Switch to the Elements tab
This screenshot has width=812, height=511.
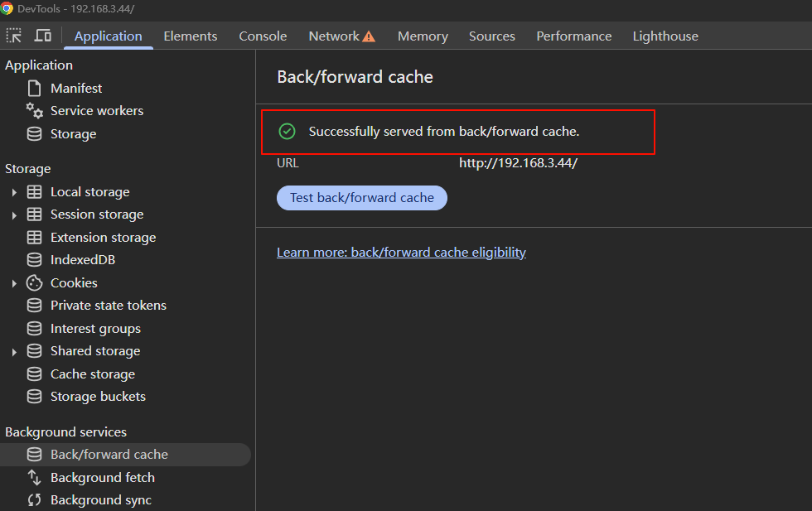(x=190, y=36)
